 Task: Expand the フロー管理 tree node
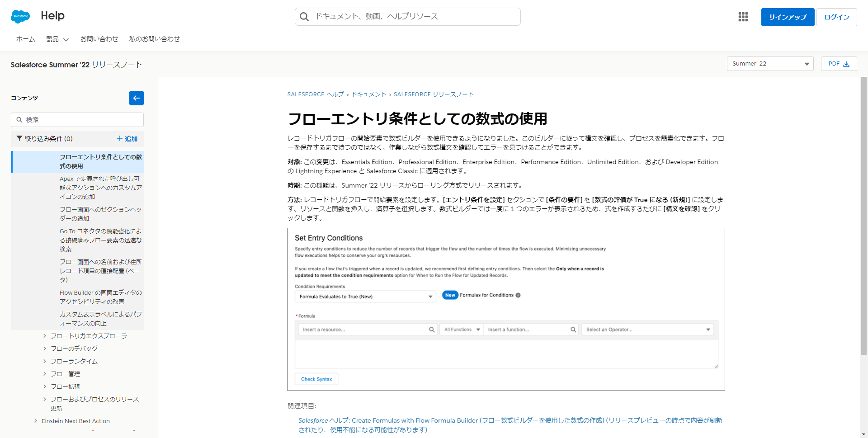pyautogui.click(x=44, y=374)
